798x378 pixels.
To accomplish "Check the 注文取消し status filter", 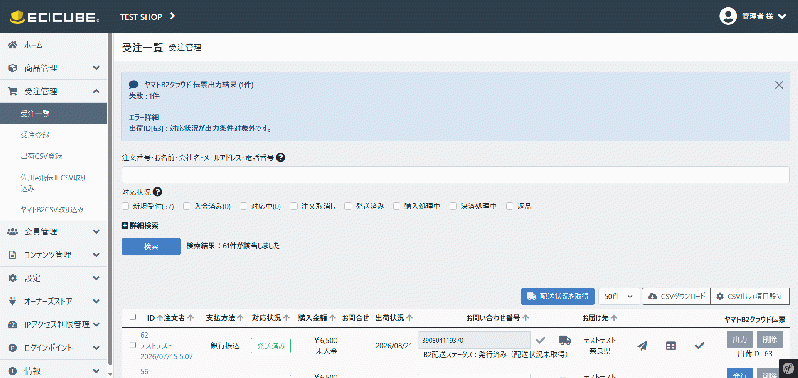I will [294, 206].
